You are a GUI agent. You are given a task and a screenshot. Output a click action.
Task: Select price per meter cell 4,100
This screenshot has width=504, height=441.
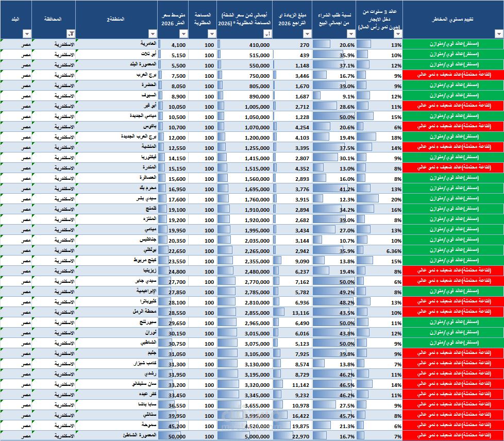[173, 44]
